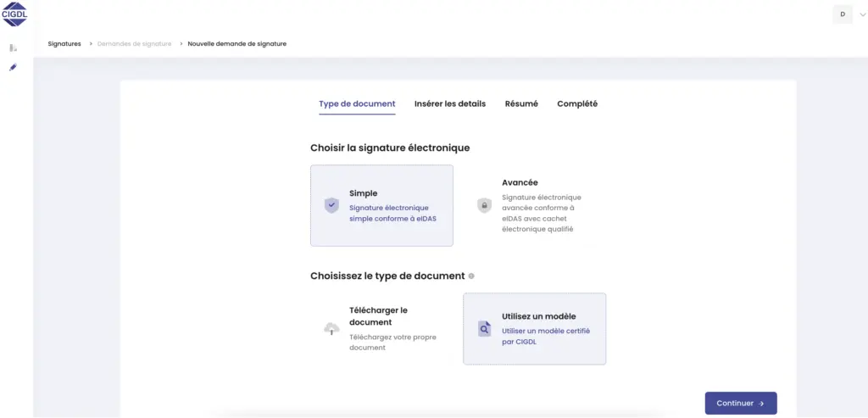
Task: Expand the user menu chevron at top right
Action: coord(863,14)
